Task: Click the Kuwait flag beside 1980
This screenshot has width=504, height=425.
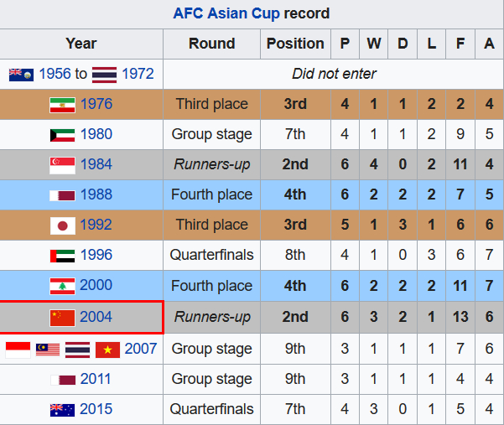Action: (x=61, y=135)
